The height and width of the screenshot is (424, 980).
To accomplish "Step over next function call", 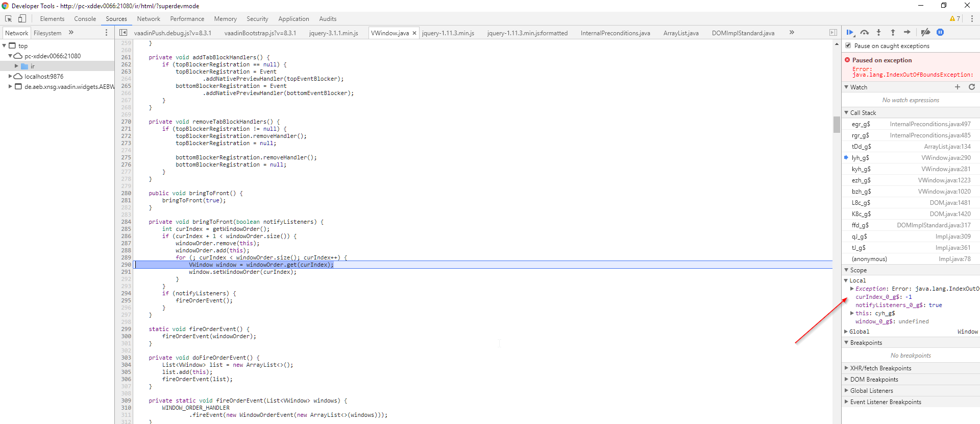I will (864, 32).
